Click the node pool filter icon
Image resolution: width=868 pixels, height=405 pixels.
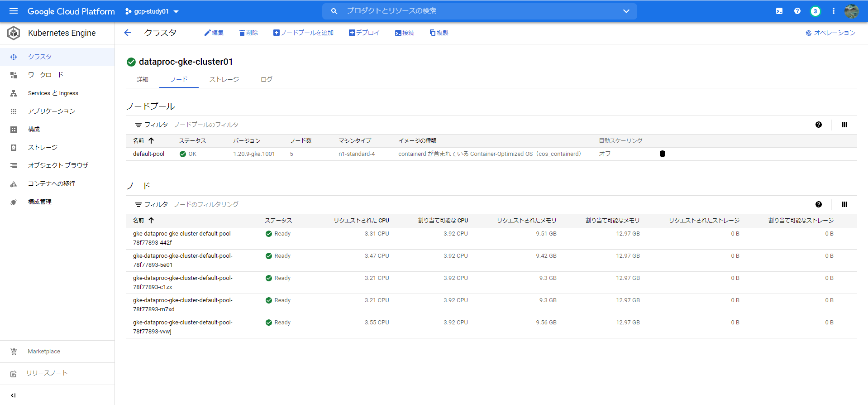[x=138, y=125]
